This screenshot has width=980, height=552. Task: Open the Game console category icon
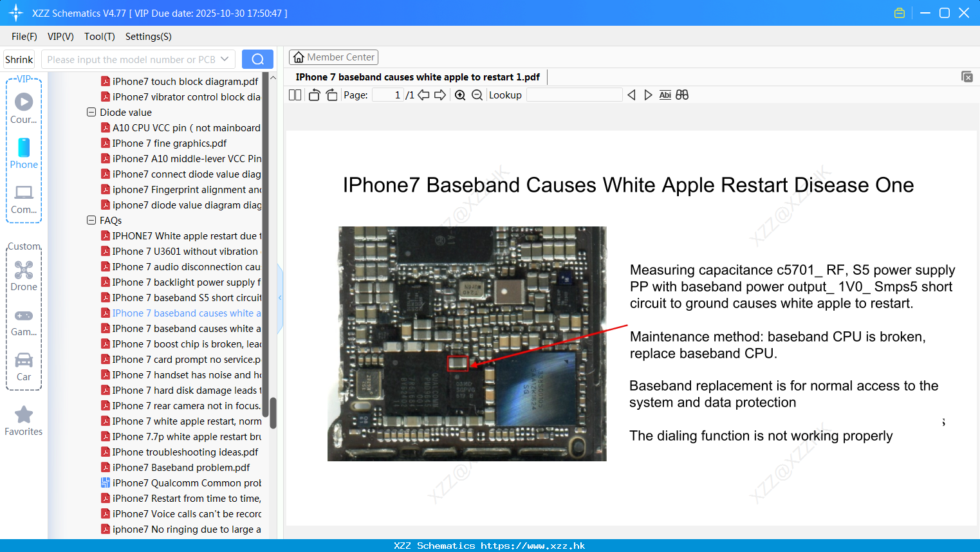[24, 322]
